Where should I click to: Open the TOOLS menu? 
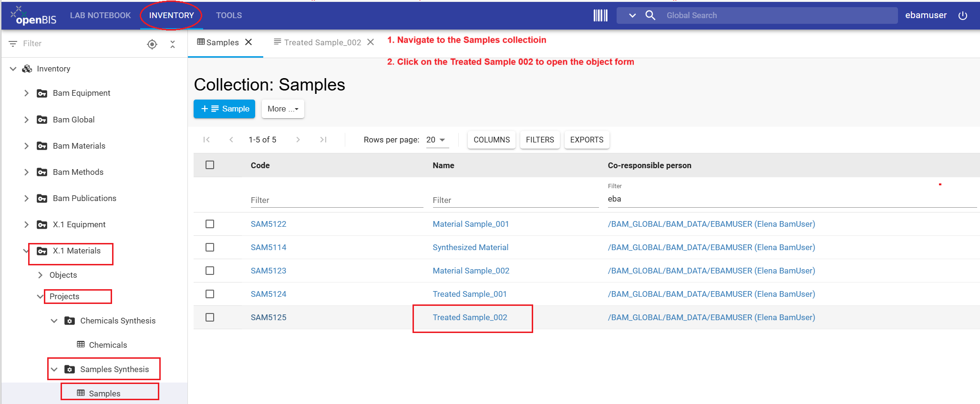point(229,15)
